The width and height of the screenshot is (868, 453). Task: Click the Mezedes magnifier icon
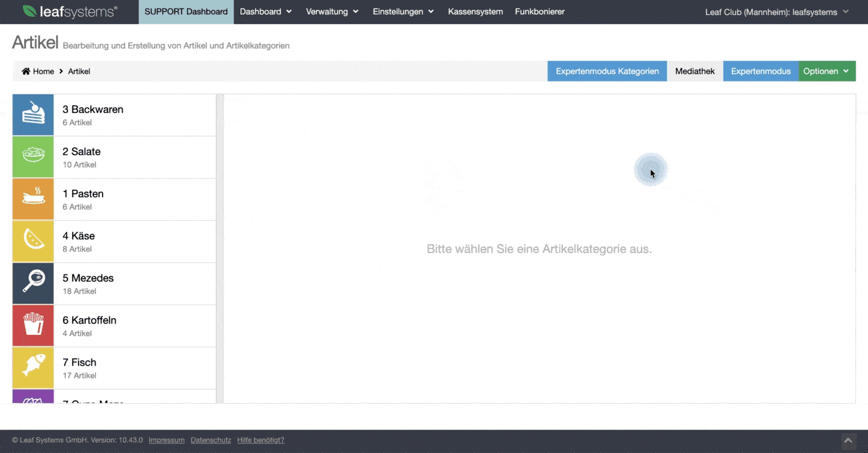33,283
